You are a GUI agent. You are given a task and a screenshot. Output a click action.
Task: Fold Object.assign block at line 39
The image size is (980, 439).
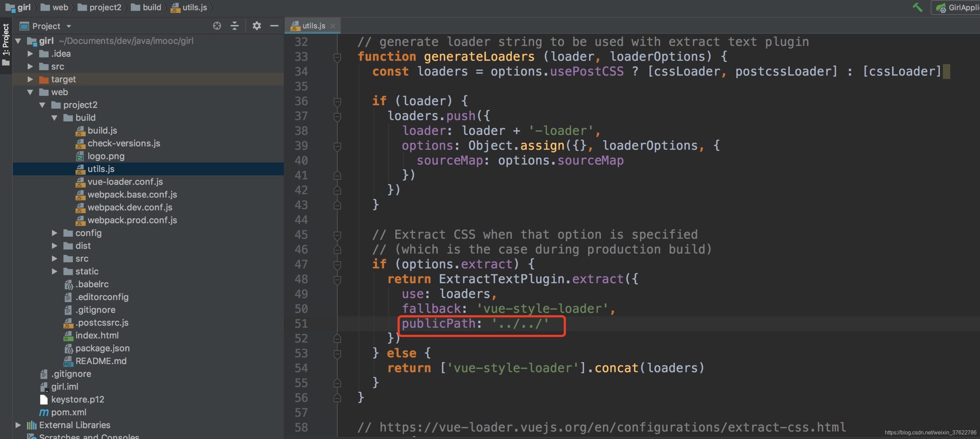337,146
